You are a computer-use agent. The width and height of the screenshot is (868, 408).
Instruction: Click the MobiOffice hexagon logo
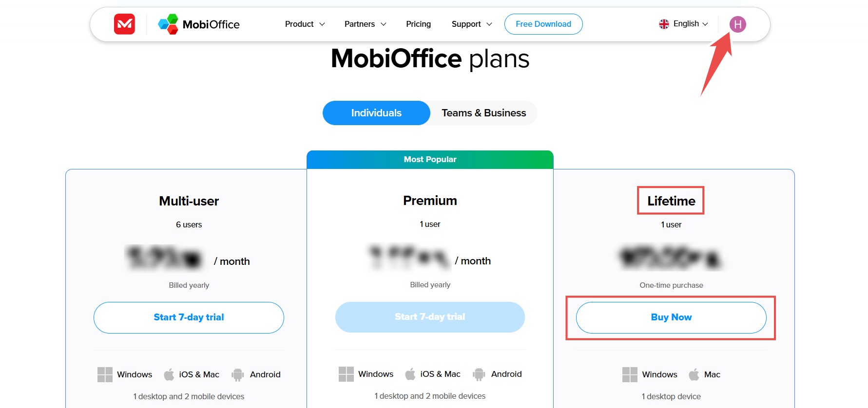click(x=168, y=24)
